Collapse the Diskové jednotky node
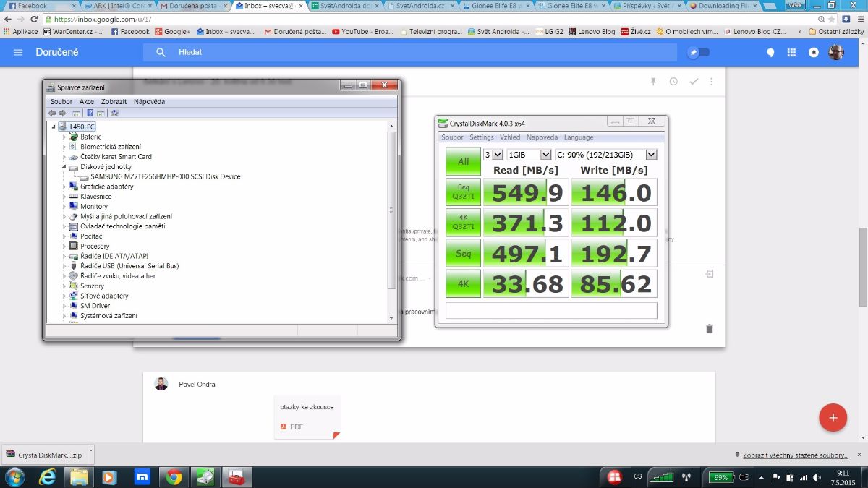The image size is (868, 488). (x=64, y=167)
